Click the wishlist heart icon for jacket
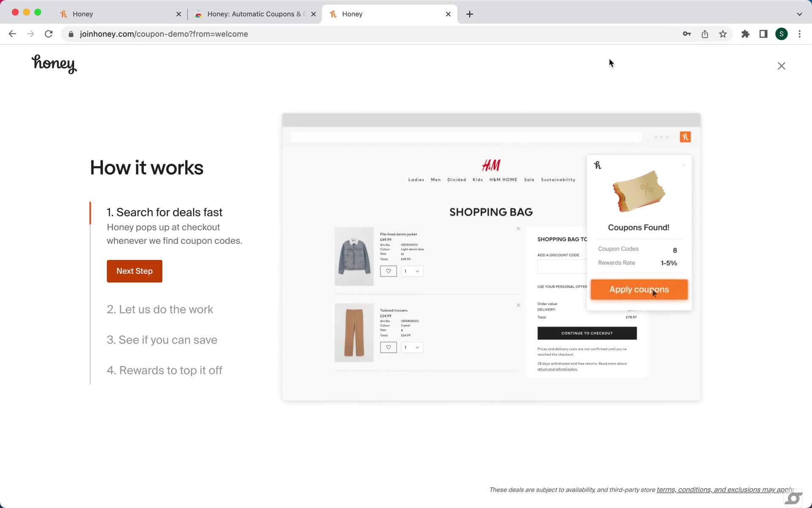Screen dimensions: 812x508 tap(388, 271)
